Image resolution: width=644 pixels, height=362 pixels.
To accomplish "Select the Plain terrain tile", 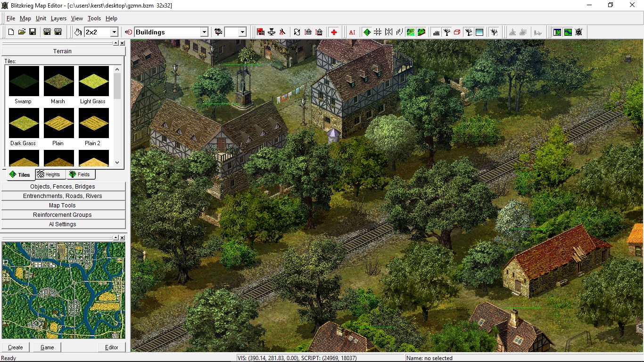I will tap(58, 127).
